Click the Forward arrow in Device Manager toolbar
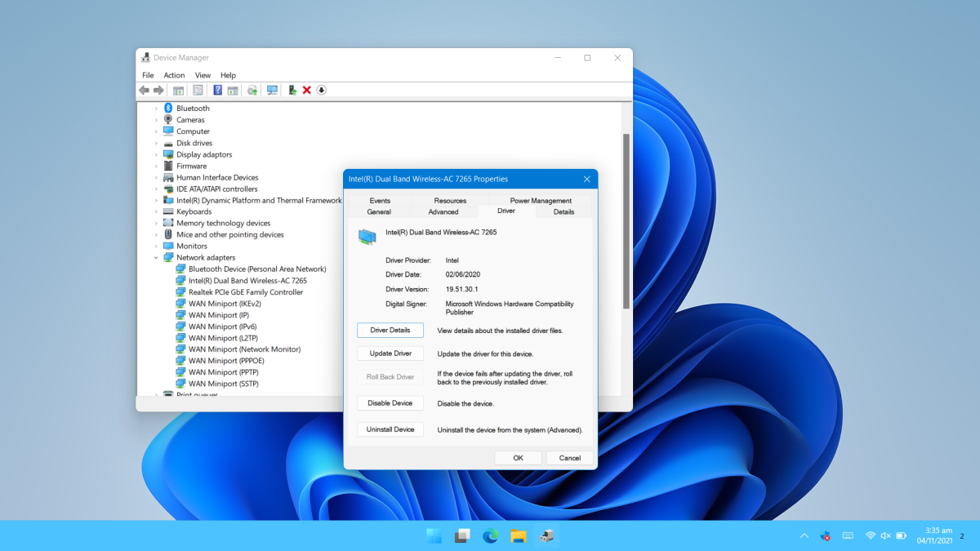This screenshot has height=551, width=980. pos(158,90)
